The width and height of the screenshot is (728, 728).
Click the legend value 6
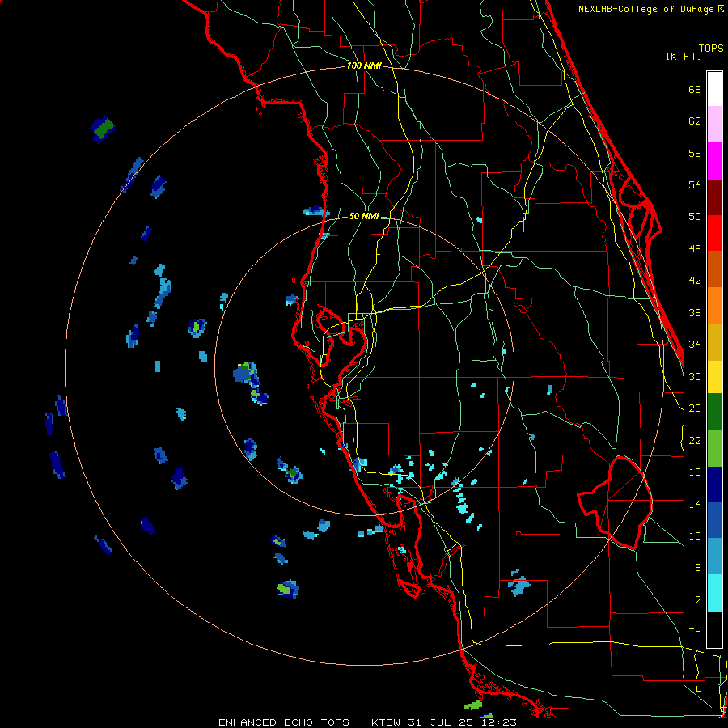(x=698, y=568)
